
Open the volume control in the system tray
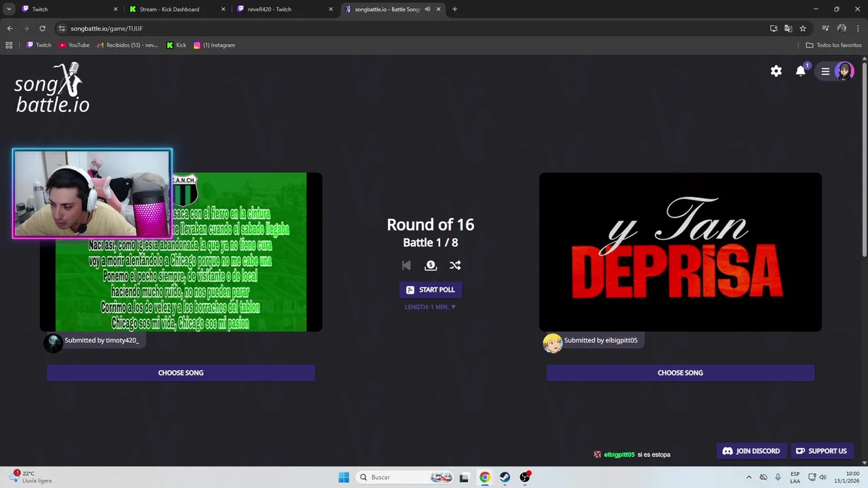pyautogui.click(x=823, y=477)
